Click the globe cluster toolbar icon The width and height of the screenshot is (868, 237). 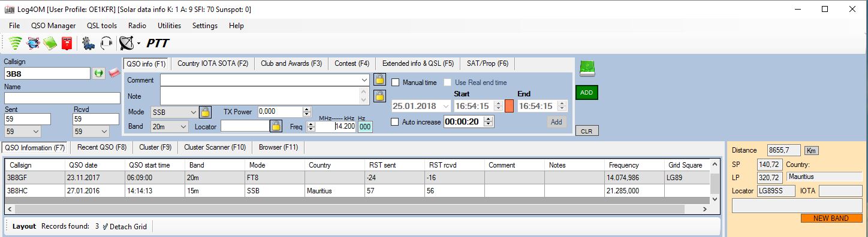click(x=34, y=43)
